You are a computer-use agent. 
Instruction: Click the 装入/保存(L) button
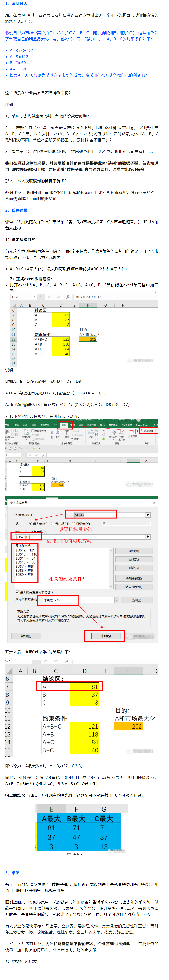click(134, 587)
